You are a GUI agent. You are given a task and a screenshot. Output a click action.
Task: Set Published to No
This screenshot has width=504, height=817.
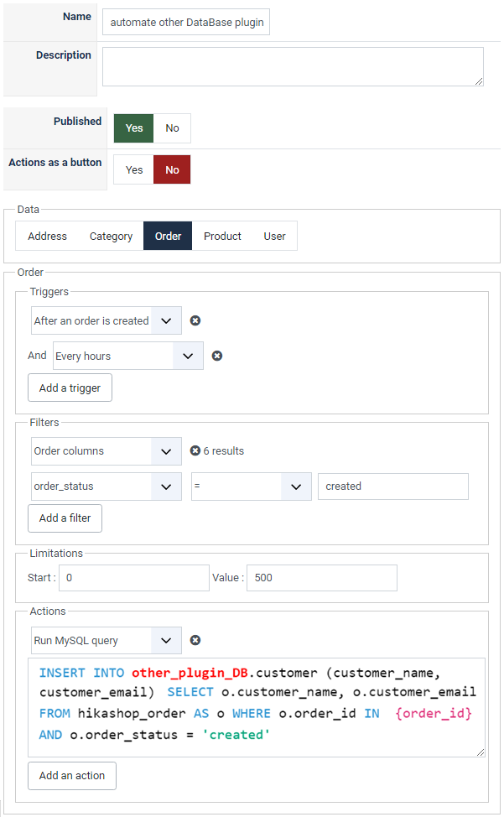coord(173,128)
